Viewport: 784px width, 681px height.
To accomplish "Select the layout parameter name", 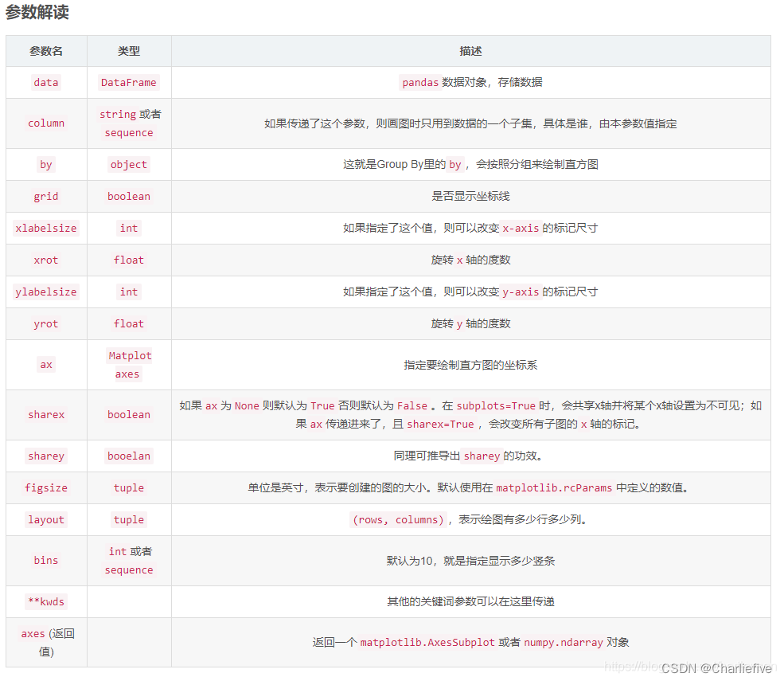I will pyautogui.click(x=45, y=519).
